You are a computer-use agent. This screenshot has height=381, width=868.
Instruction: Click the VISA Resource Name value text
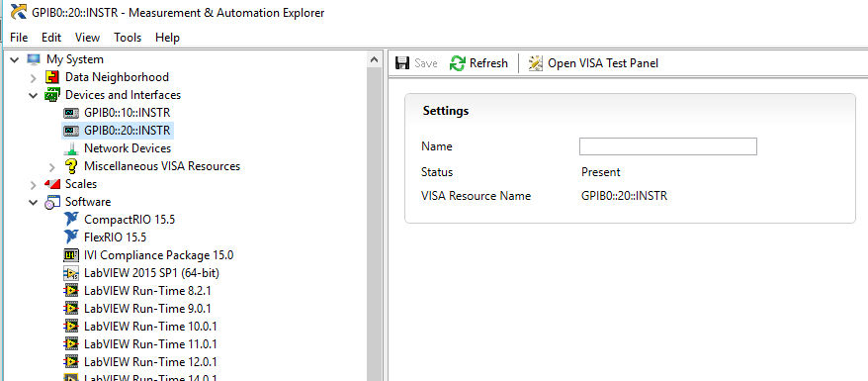pyautogui.click(x=625, y=196)
